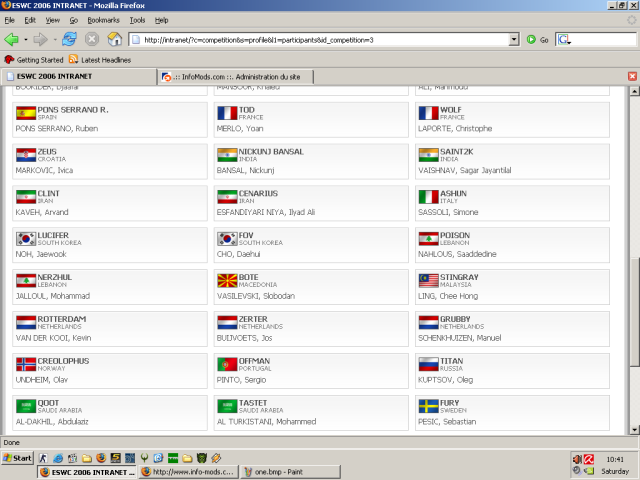640x480 pixels.
Task: Reload the page with the refresh icon
Action: pos(69,40)
